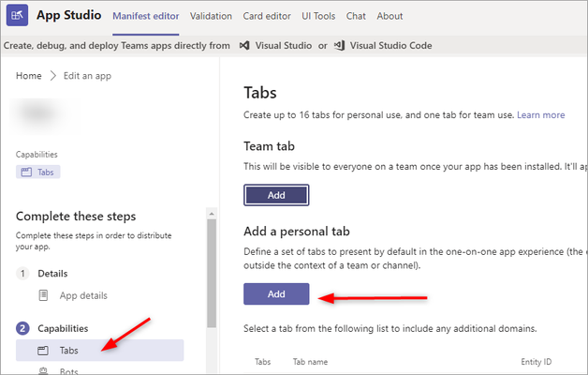588x375 pixels.
Task: Click the Entity ID column header
Action: pos(537,362)
